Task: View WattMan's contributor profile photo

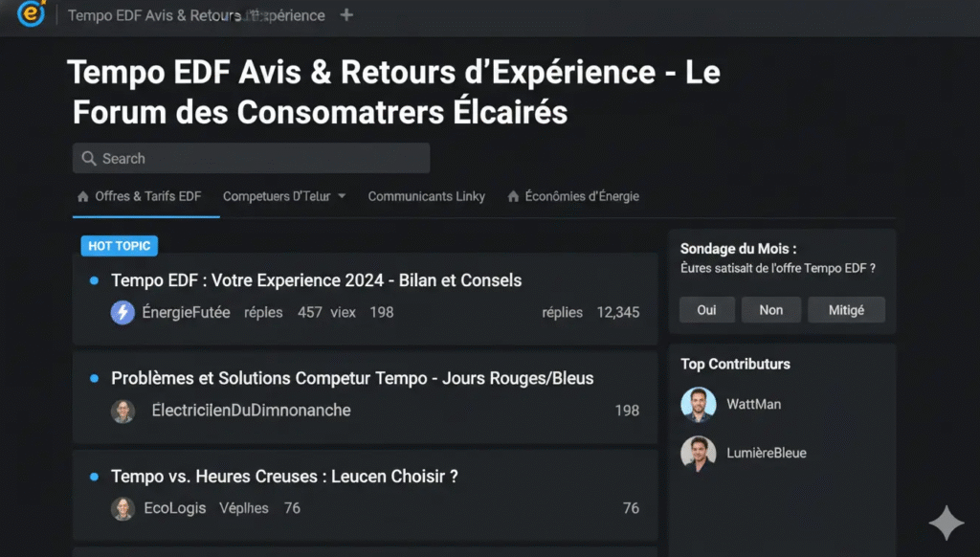Action: pos(699,404)
